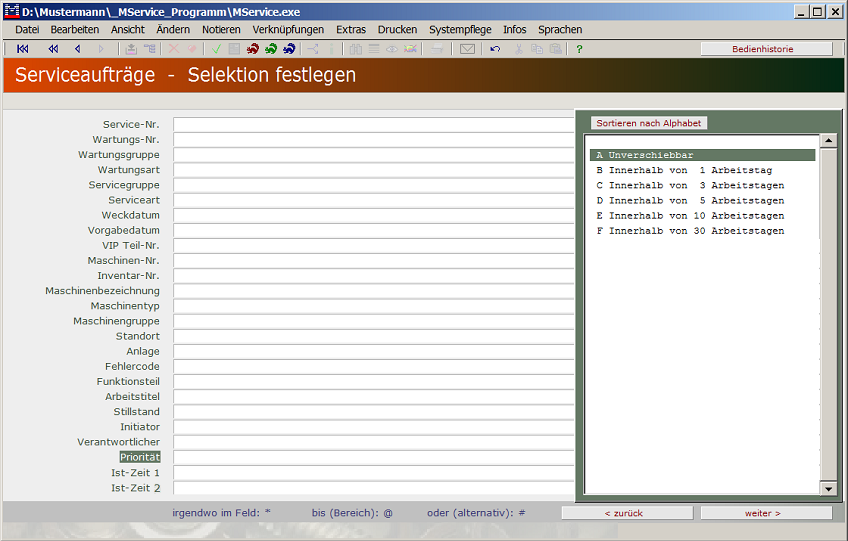848x541 pixels.
Task: Open the Datei menu
Action: pos(27,30)
